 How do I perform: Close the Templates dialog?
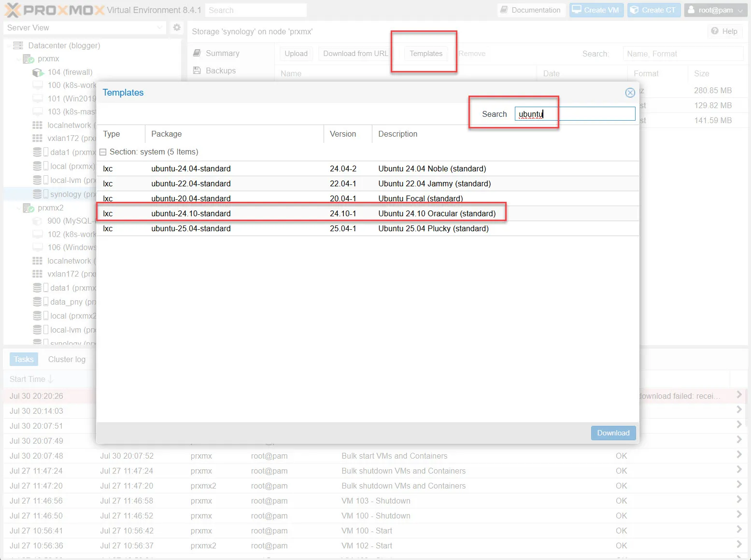coord(630,93)
